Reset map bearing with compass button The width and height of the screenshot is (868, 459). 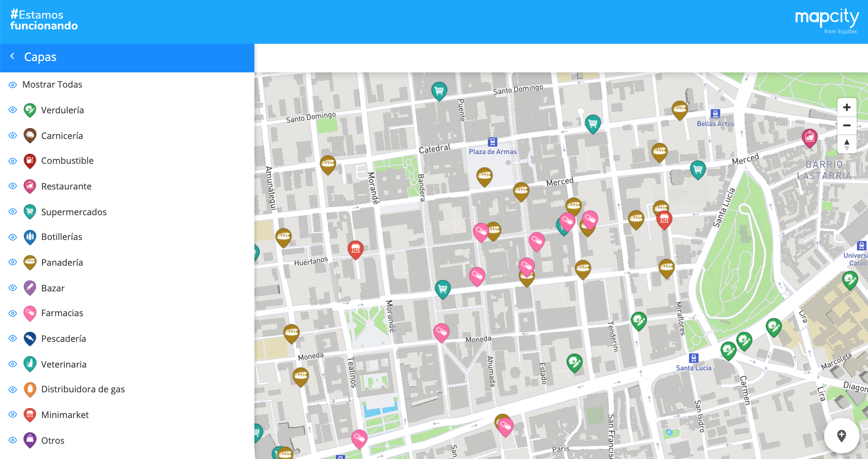pyautogui.click(x=847, y=144)
